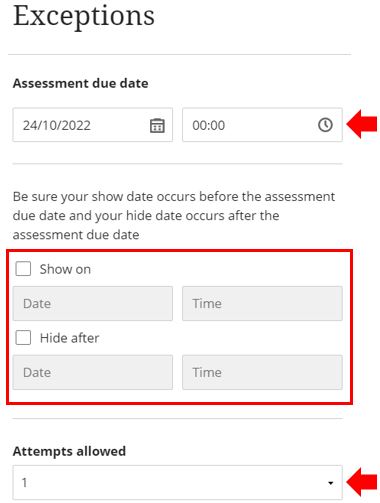Select the Time field under Hide after
Image resolution: width=380 pixels, height=503 pixels.
point(262,372)
